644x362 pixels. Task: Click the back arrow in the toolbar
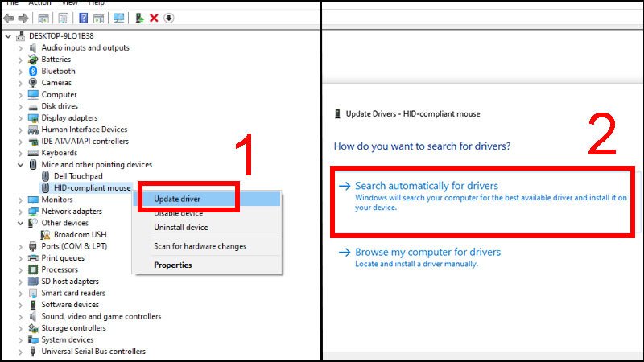click(x=8, y=18)
